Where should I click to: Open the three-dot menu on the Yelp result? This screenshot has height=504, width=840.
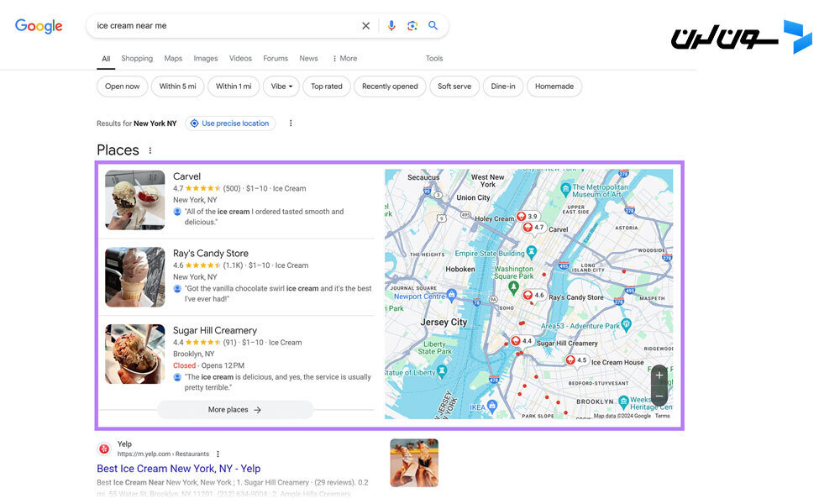pyautogui.click(x=218, y=454)
